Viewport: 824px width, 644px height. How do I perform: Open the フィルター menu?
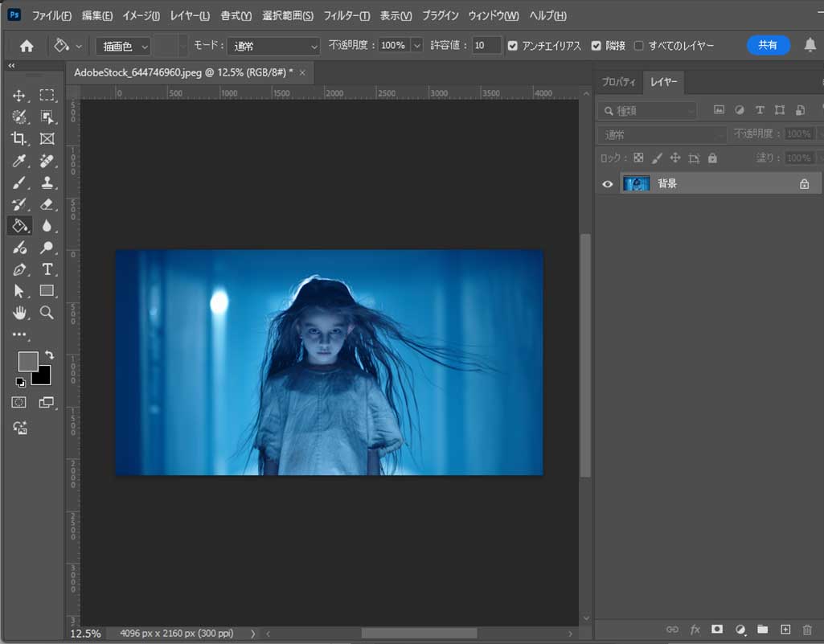pyautogui.click(x=346, y=16)
